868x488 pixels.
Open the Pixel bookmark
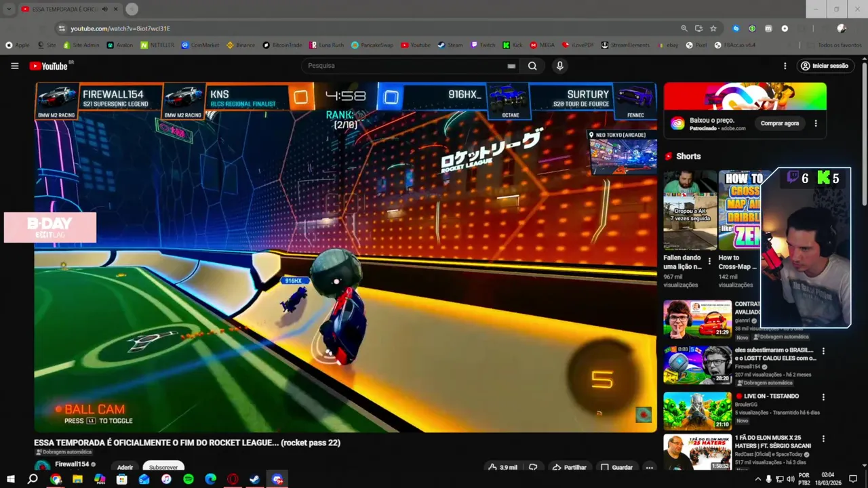(x=696, y=45)
